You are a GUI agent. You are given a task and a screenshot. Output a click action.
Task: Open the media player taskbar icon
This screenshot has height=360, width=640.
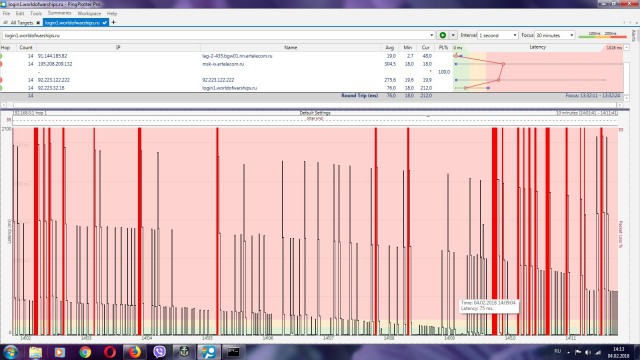pos(60,352)
